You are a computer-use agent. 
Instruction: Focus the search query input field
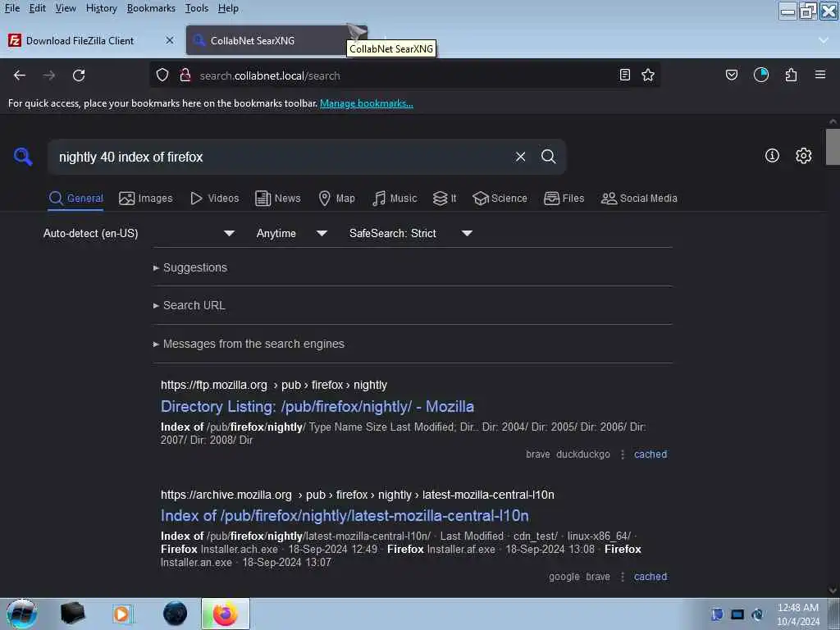pyautogui.click(x=281, y=157)
